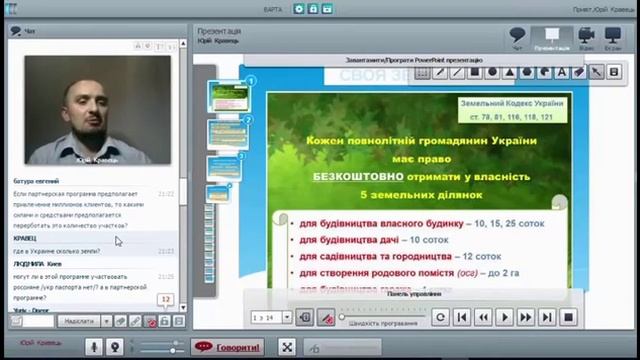Click the folder-style icon in top bar
Image resolution: width=640 pixels, height=360 pixels.
(327, 9)
